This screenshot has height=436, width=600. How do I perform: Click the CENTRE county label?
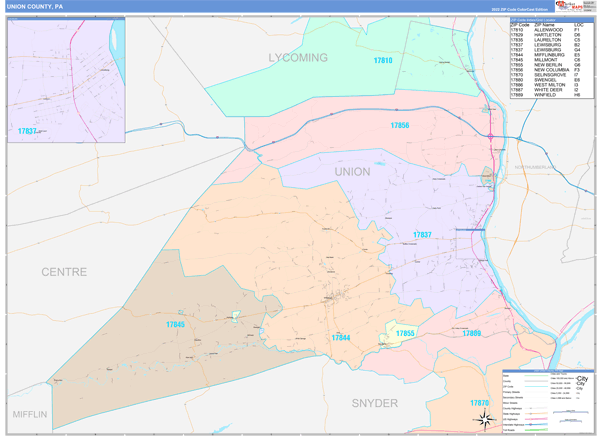click(x=64, y=272)
